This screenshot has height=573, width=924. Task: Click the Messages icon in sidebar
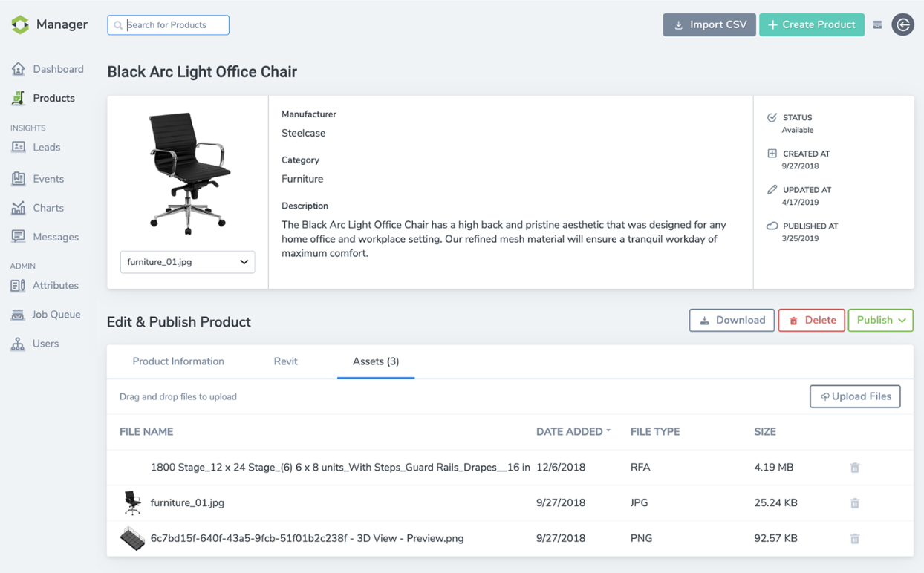[19, 237]
